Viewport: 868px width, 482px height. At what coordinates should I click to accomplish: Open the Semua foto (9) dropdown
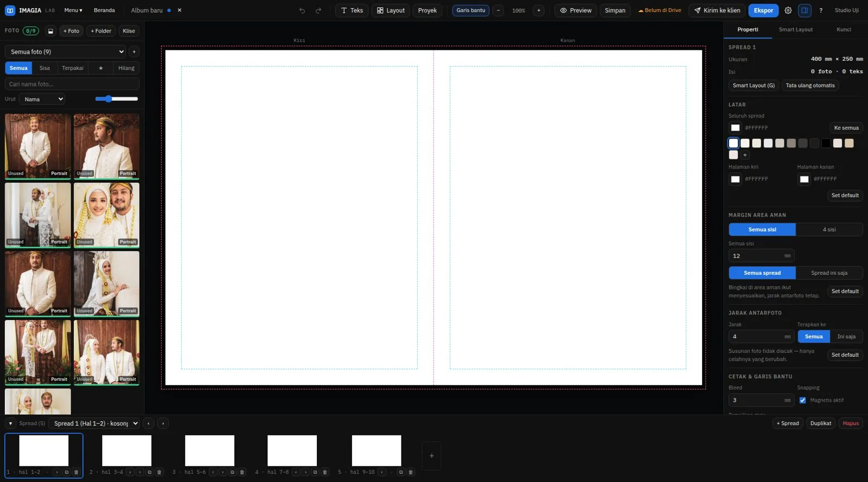pos(66,52)
